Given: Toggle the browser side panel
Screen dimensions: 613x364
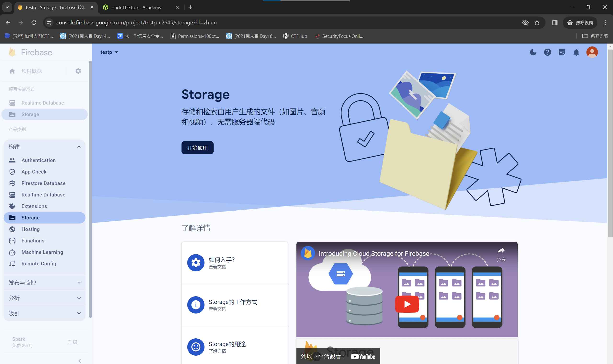Looking at the screenshot, I should point(555,22).
